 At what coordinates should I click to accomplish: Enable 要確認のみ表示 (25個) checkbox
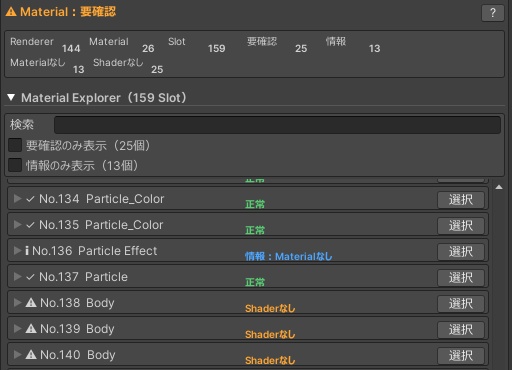15,145
